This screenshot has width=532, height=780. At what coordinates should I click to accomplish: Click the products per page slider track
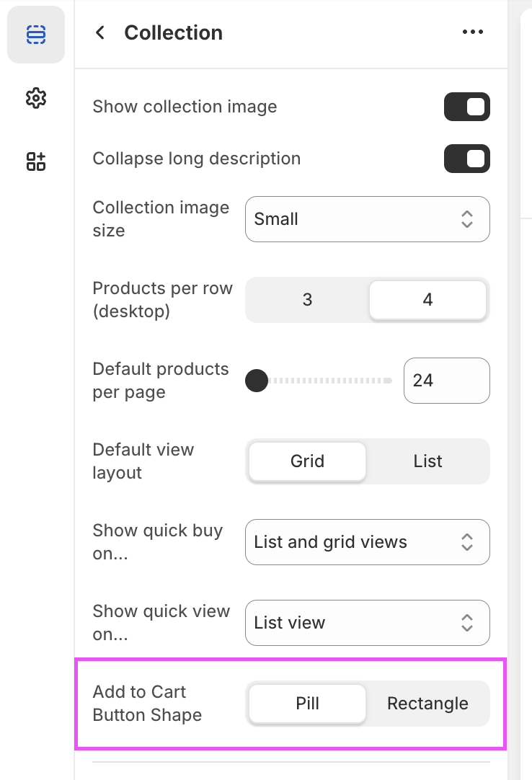click(332, 381)
